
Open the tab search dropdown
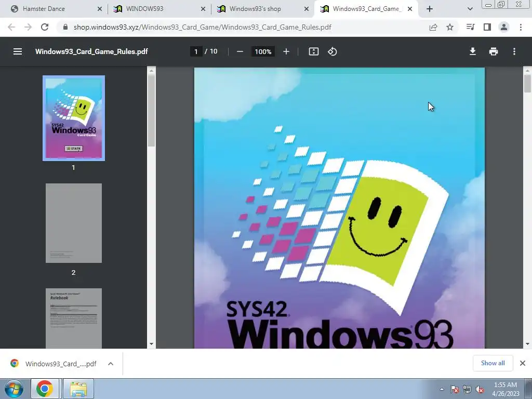point(470,9)
